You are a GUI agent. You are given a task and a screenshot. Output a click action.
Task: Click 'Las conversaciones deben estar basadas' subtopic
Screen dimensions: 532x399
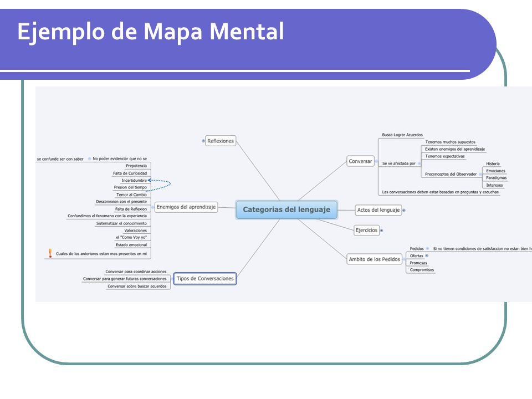click(440, 192)
